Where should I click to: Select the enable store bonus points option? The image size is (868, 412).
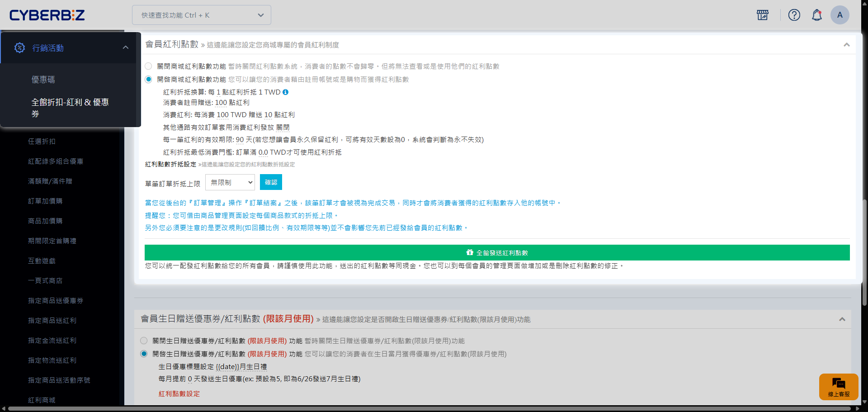click(148, 80)
